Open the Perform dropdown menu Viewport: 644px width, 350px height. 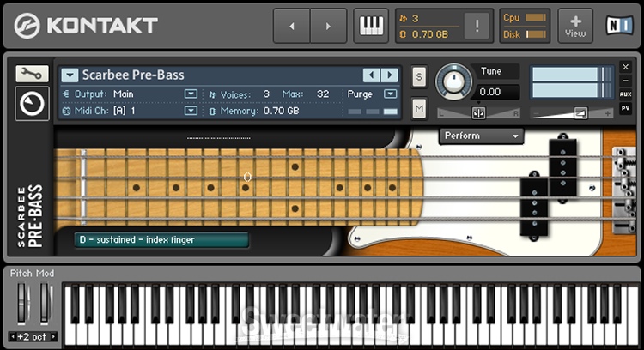click(x=482, y=136)
